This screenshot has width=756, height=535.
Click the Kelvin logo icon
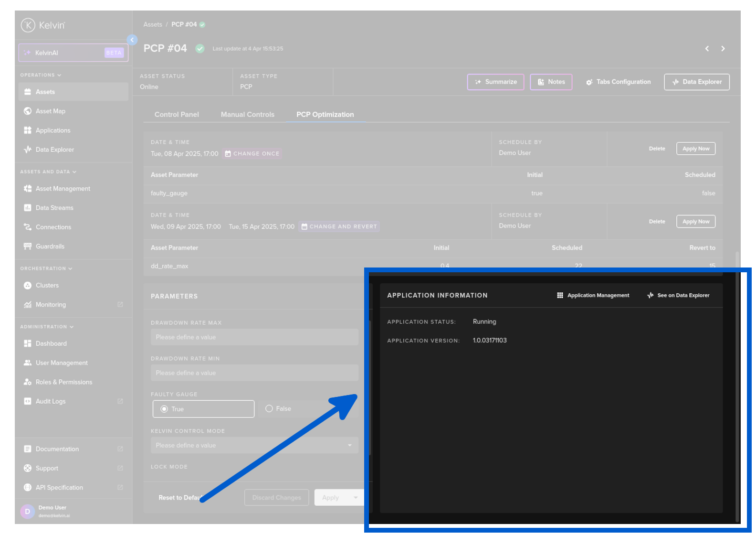click(28, 25)
